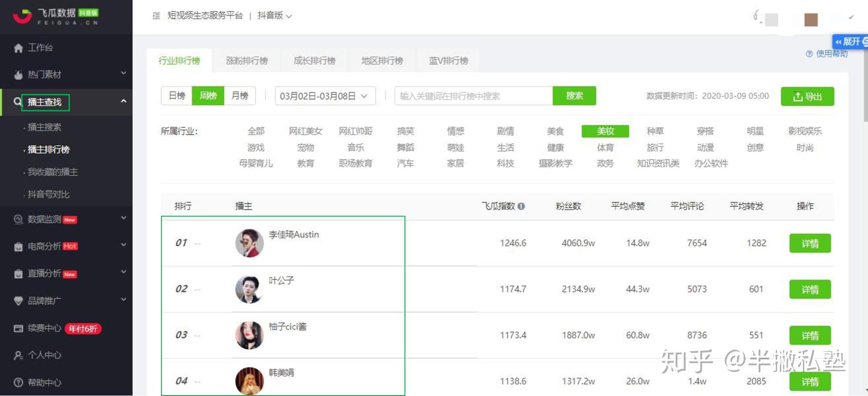Click the 热门素材 flame icon

pos(18,75)
